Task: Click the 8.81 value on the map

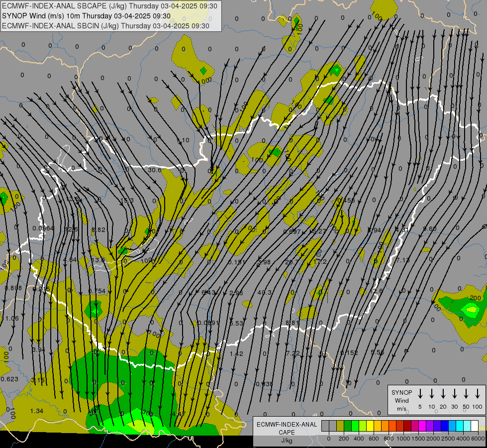Action: (x=292, y=323)
